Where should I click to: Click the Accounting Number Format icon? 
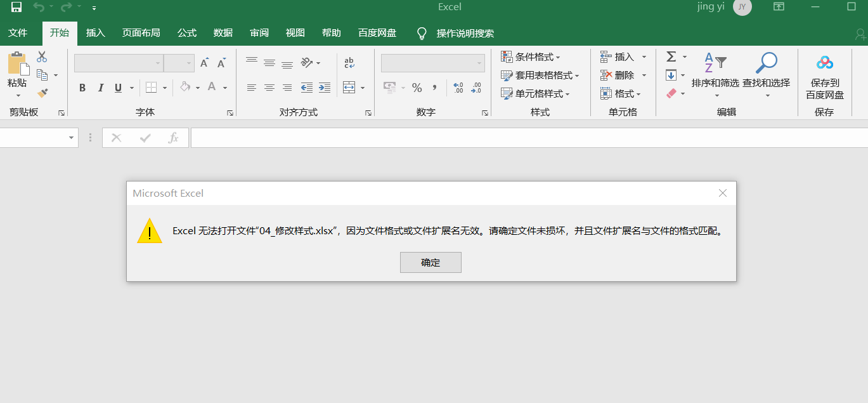click(x=389, y=88)
